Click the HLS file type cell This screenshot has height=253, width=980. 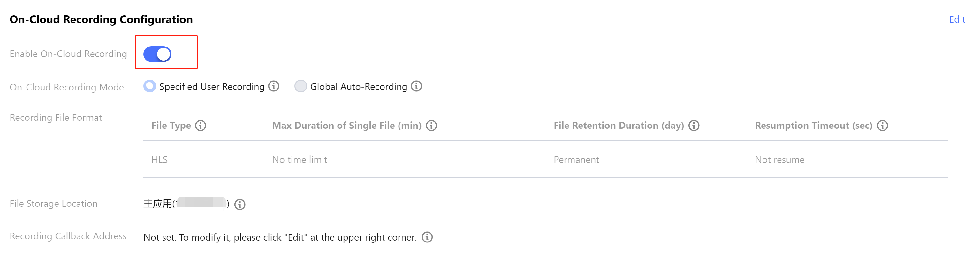tap(159, 160)
